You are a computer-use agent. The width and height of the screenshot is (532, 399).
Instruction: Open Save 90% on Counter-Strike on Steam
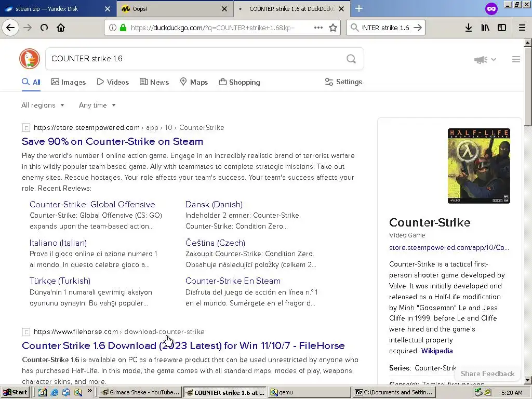(x=112, y=141)
